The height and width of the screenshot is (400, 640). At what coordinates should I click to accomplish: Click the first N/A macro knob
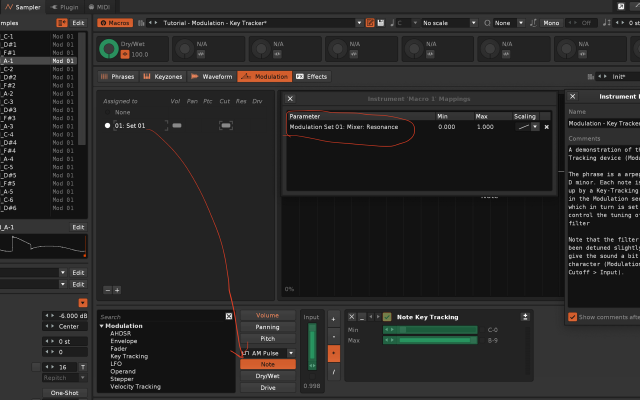coord(185,49)
